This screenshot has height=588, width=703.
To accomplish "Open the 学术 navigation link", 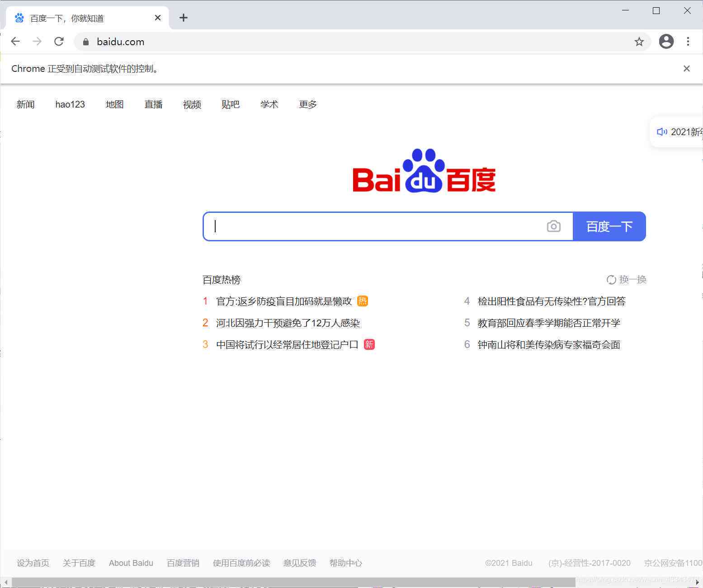I will tap(269, 104).
